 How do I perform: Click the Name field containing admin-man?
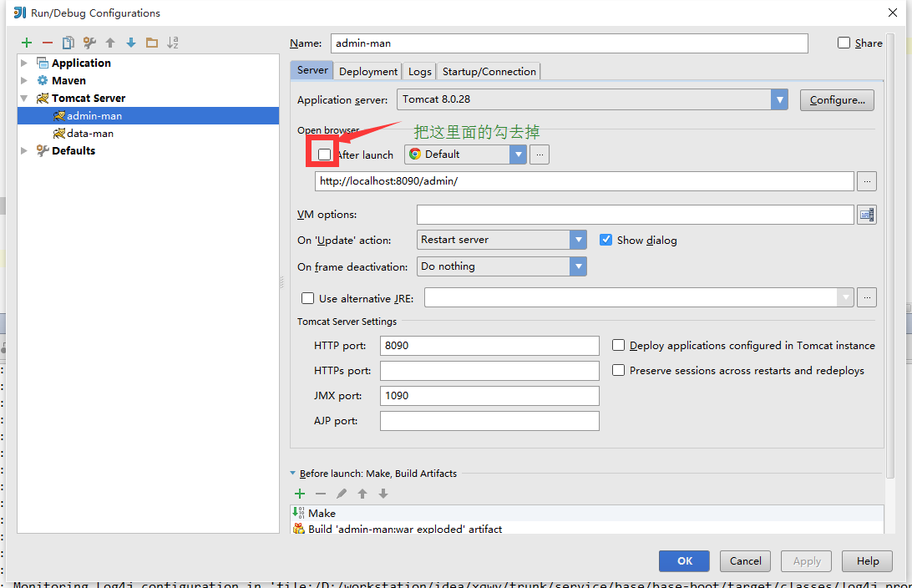(570, 43)
